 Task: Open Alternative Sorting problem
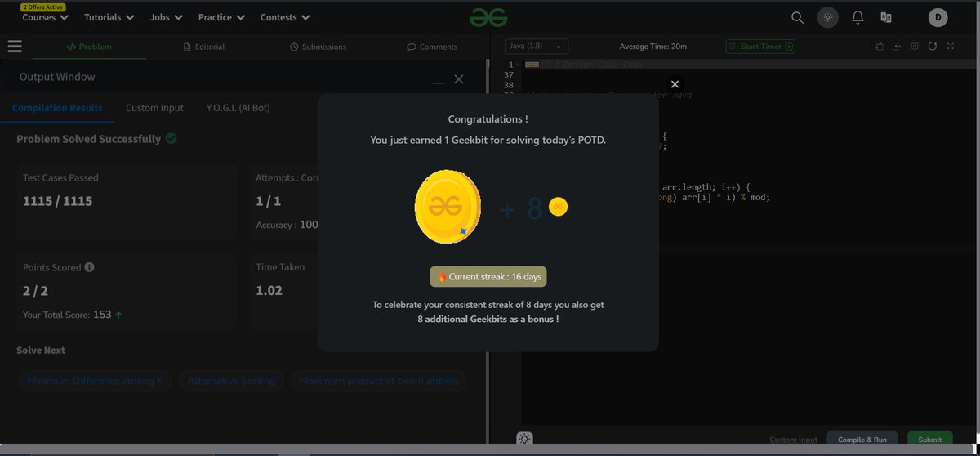(x=232, y=381)
